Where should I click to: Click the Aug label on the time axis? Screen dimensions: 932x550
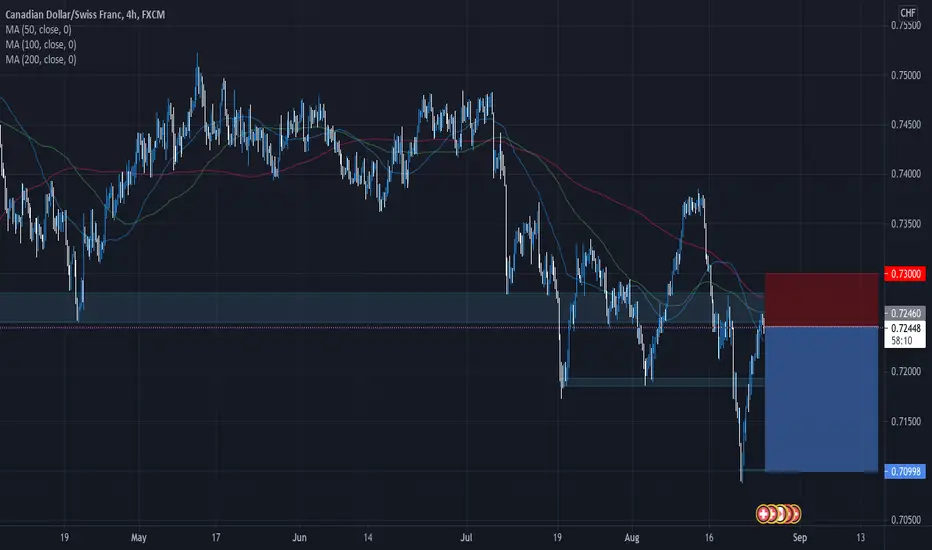[632, 538]
